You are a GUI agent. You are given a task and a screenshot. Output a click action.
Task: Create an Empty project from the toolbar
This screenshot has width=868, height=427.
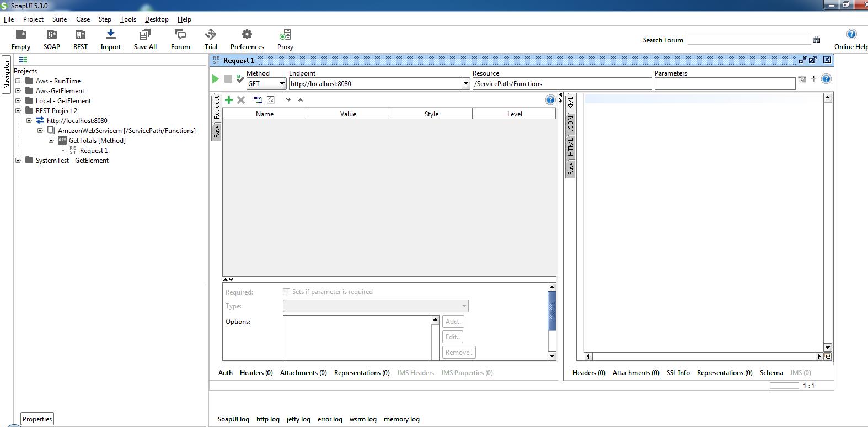[x=21, y=40]
